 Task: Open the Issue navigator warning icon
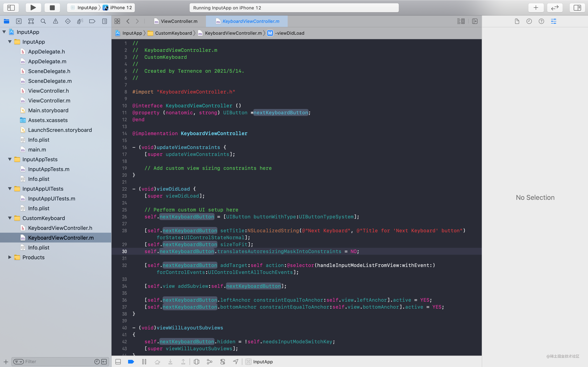point(56,21)
